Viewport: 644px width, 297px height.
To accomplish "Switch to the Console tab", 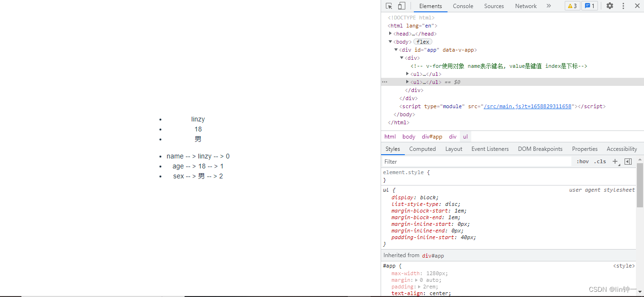I will (x=463, y=6).
